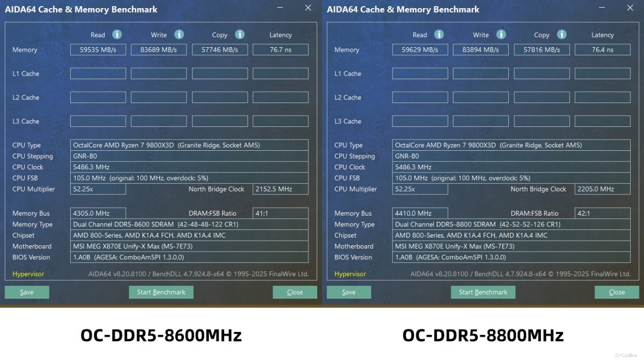Close the right AIDA64 window via X
This screenshot has height=364, width=644.
630,8
